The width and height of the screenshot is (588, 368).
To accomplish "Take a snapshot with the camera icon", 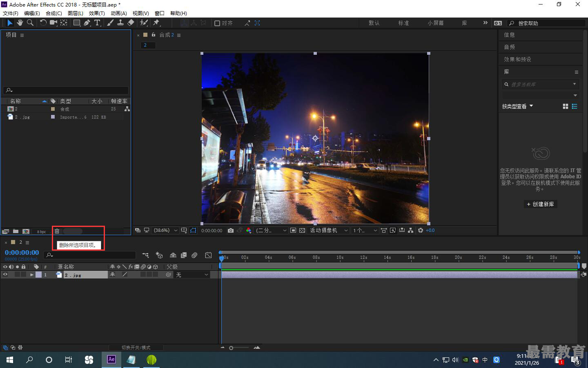I will (x=231, y=231).
